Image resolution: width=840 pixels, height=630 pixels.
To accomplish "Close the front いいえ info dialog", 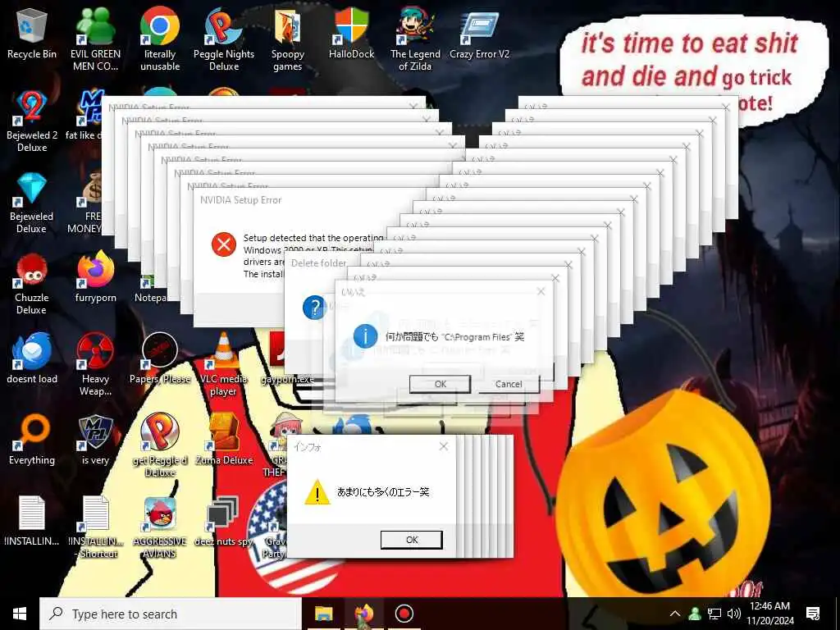I will point(541,291).
